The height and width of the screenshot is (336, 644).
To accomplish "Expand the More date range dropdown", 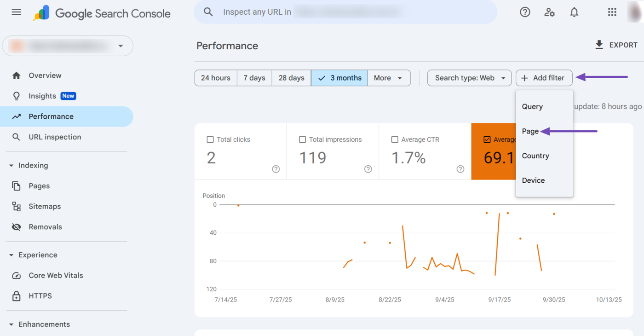I will [x=388, y=78].
